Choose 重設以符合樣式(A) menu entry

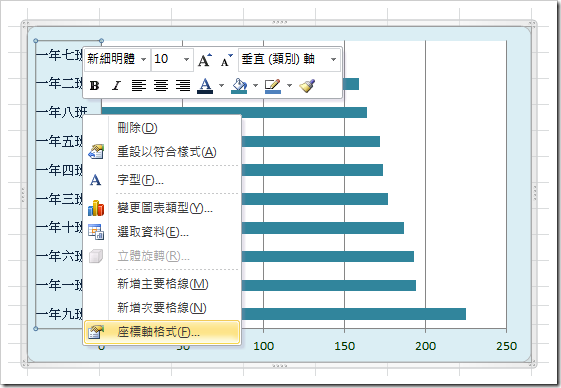pos(162,152)
